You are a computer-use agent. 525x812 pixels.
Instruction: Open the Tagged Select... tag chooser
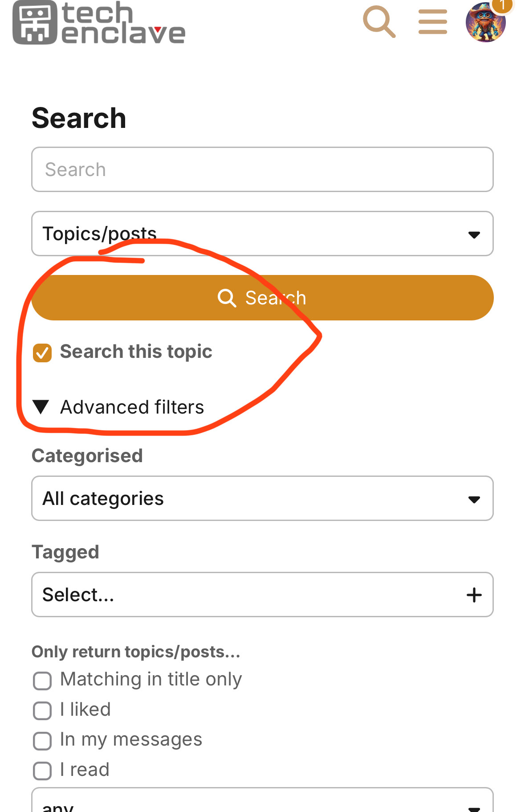(x=262, y=595)
